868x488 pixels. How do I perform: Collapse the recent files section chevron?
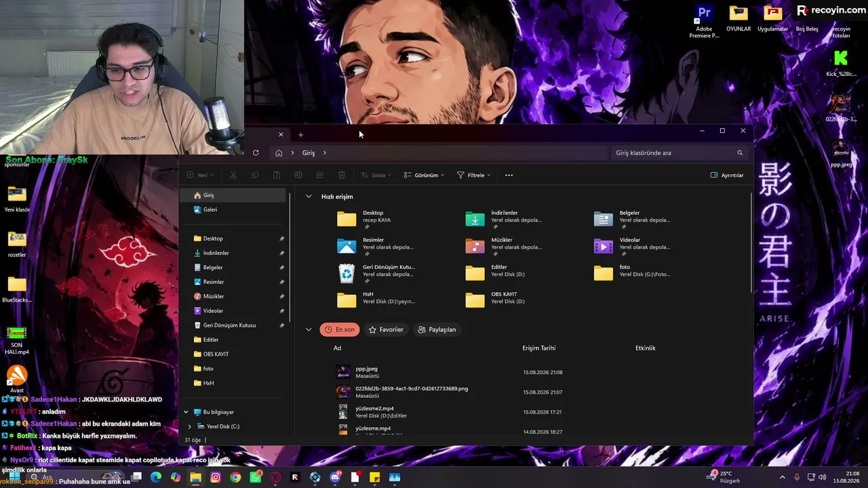click(x=309, y=329)
